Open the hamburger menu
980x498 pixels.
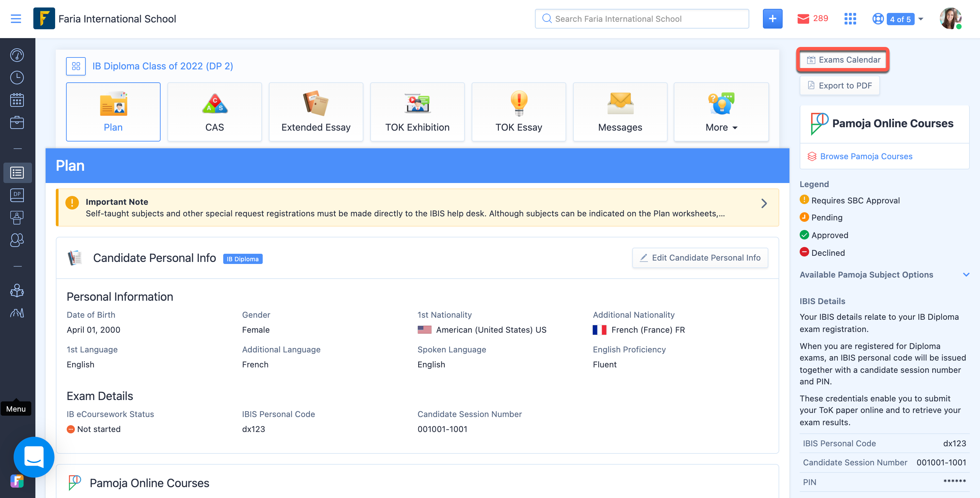click(16, 19)
